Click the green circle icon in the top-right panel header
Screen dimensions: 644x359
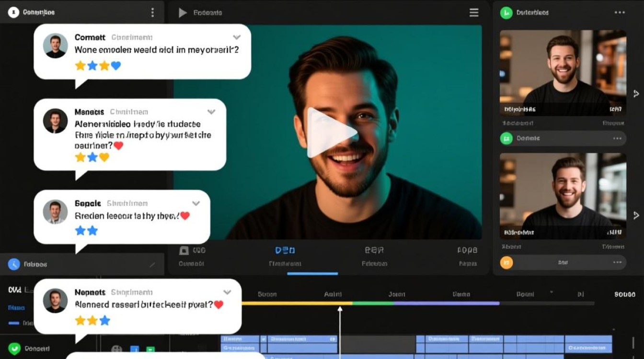506,13
